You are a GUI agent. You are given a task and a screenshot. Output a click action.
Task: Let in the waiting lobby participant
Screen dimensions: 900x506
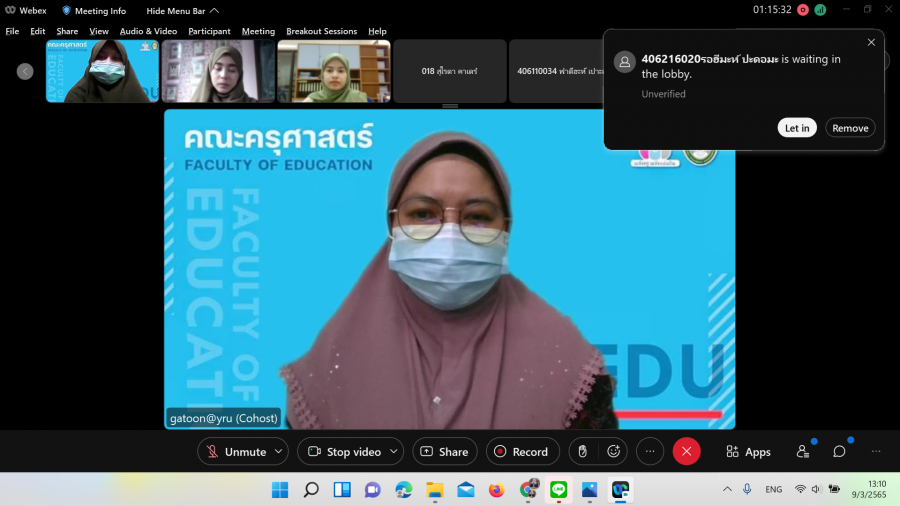[x=797, y=128]
